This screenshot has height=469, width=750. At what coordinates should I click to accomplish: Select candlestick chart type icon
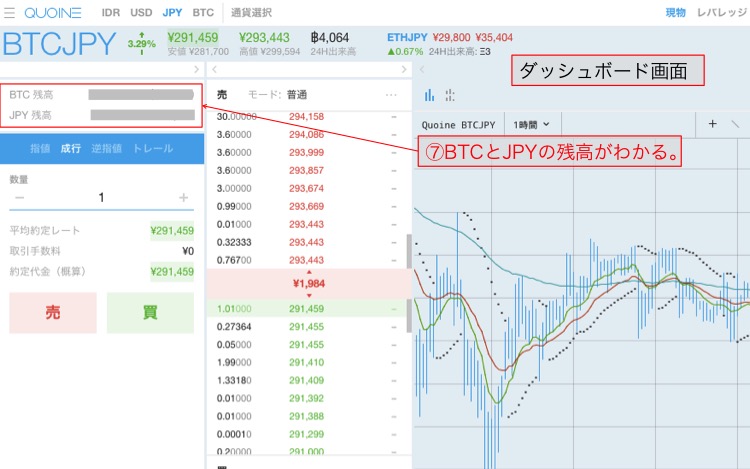[x=450, y=95]
